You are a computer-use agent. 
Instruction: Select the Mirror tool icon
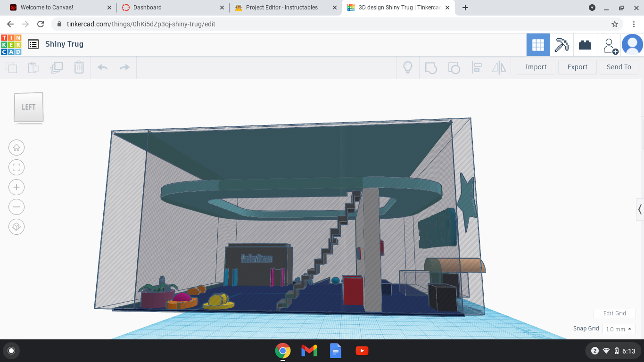coord(499,67)
